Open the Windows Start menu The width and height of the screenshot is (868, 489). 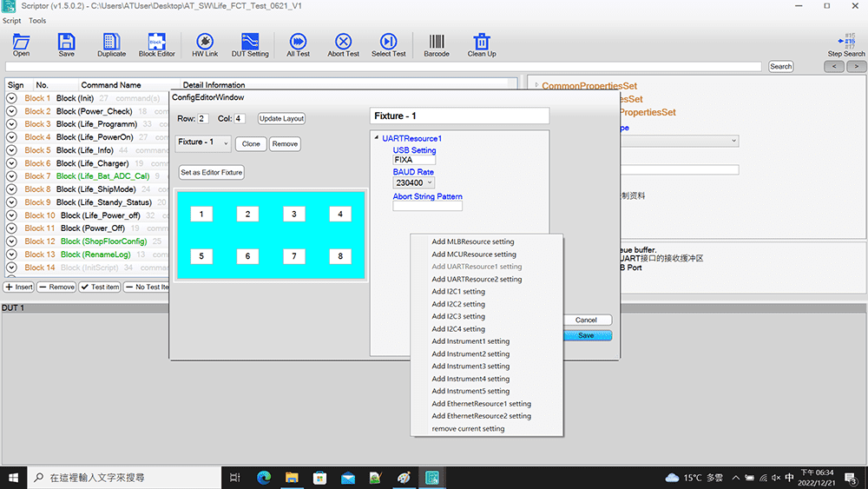(13, 478)
